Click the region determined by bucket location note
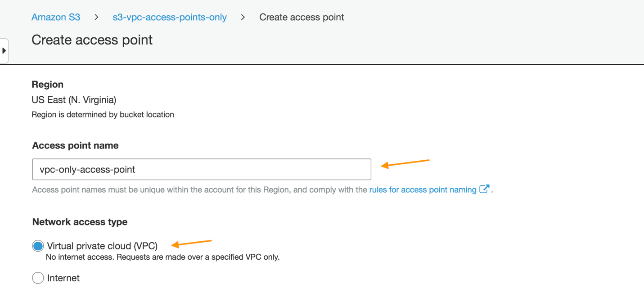 pyautogui.click(x=102, y=114)
